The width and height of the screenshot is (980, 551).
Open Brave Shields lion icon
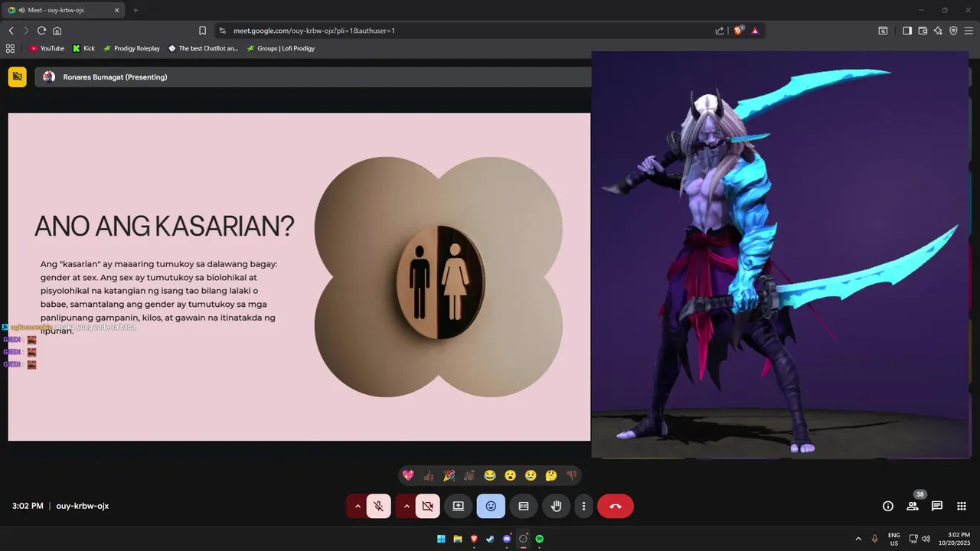click(739, 31)
